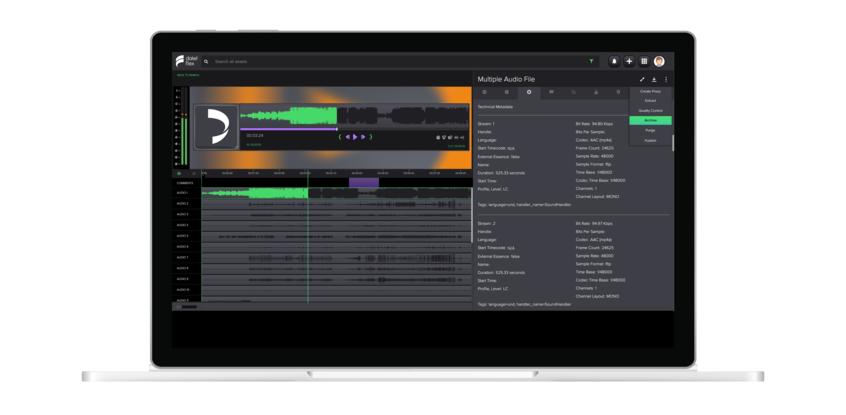The width and height of the screenshot is (846, 415).
Task: Open the hierarchy tree tab
Action: 574,92
